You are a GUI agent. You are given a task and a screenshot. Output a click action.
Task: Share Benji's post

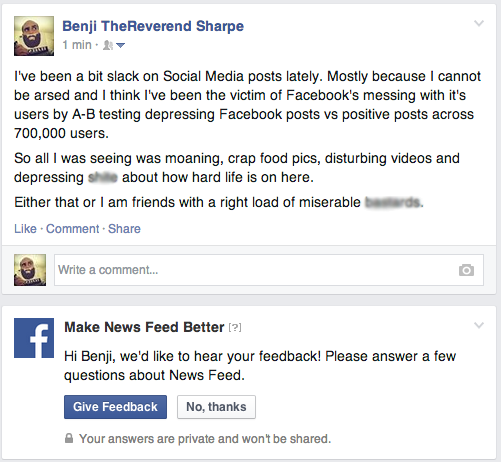124,229
